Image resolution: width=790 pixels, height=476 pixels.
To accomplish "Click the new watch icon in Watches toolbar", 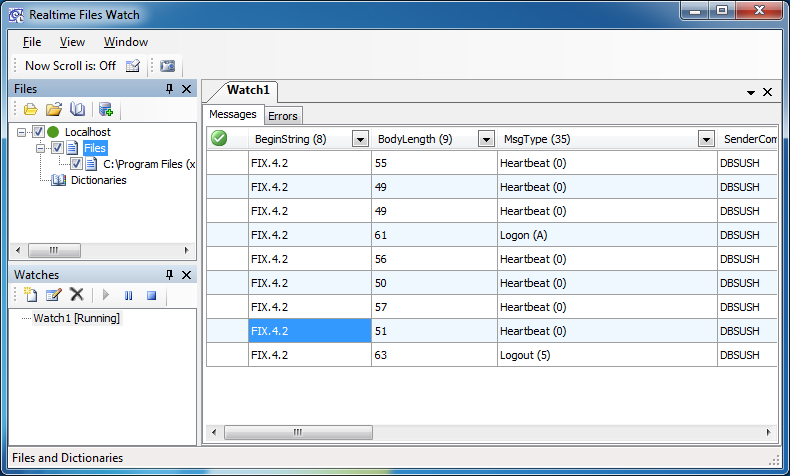I will click(x=30, y=295).
